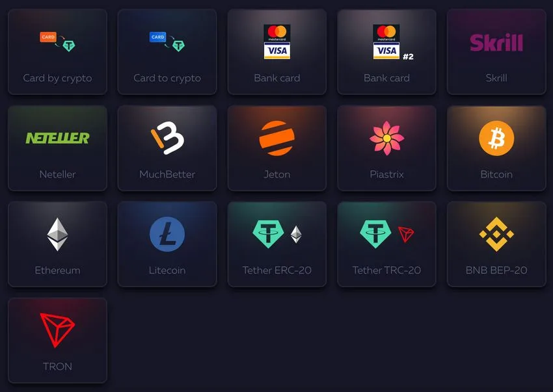Select the BNB BEP-20 tile
Screen dimensions: 553x392
(496, 244)
